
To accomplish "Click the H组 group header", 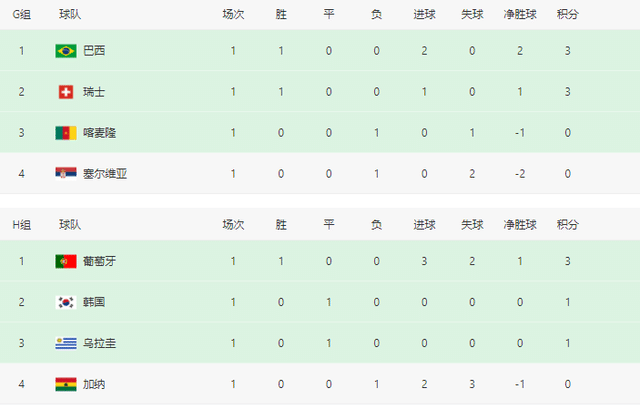I will pos(22,225).
